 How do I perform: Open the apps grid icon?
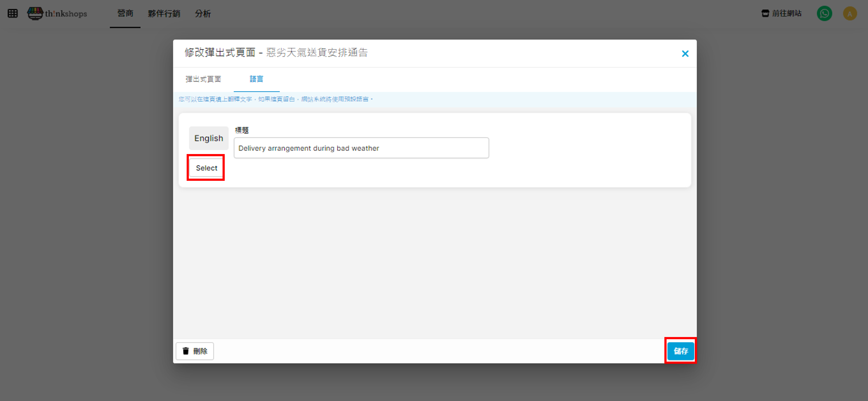coord(13,13)
